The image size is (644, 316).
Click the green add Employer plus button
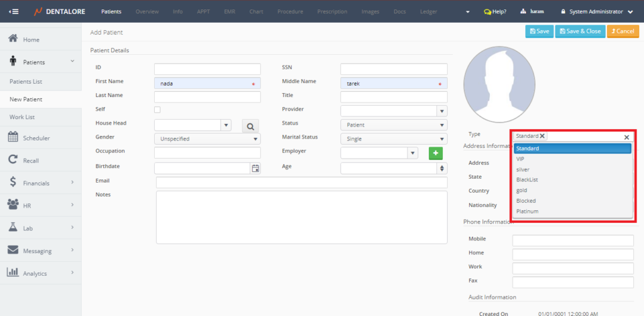point(436,153)
